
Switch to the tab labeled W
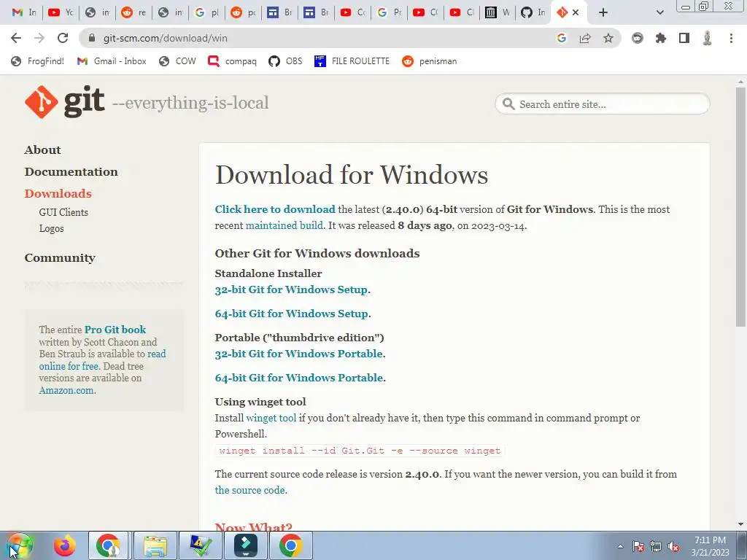[x=497, y=12]
